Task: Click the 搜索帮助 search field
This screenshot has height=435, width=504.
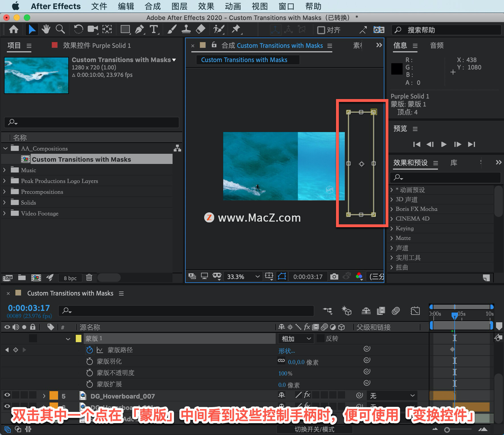Action: tap(446, 30)
